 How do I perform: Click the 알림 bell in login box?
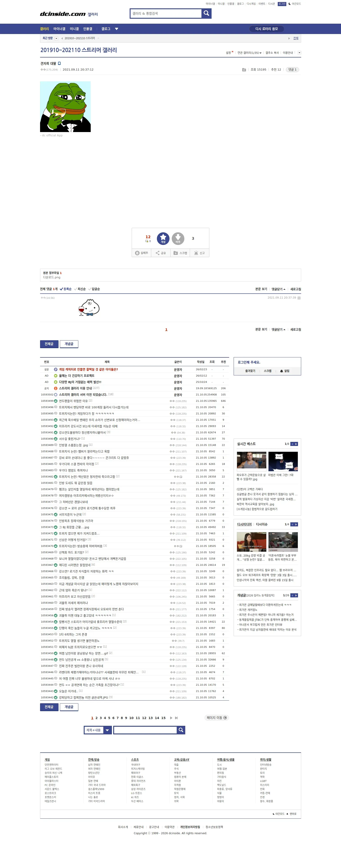point(285,371)
